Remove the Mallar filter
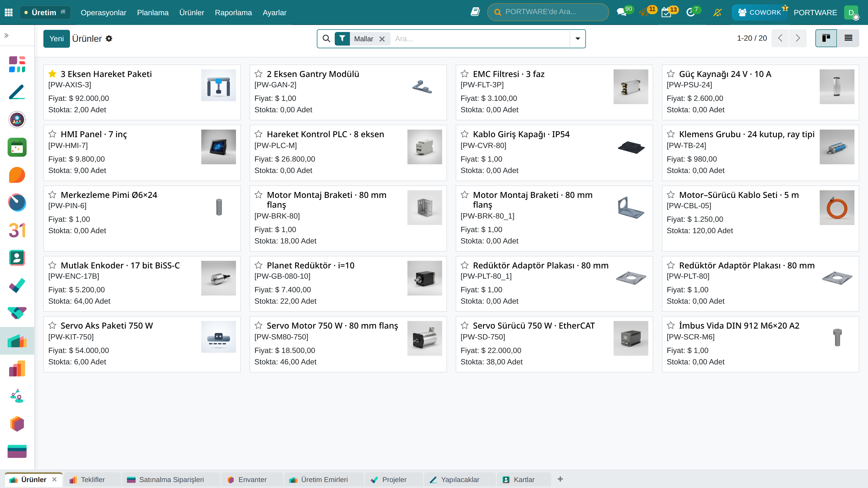The height and width of the screenshot is (488, 868). click(382, 39)
